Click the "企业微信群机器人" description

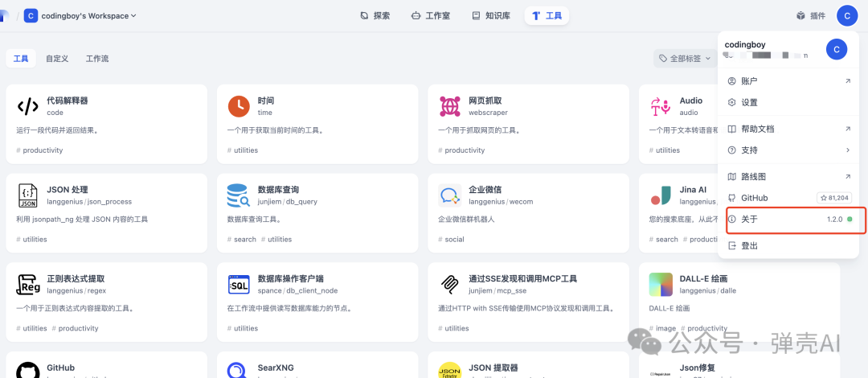pos(466,219)
